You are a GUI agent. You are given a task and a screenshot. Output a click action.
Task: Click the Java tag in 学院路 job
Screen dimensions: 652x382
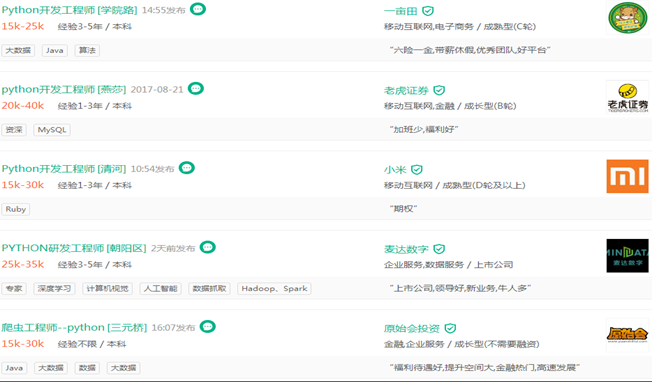point(54,50)
